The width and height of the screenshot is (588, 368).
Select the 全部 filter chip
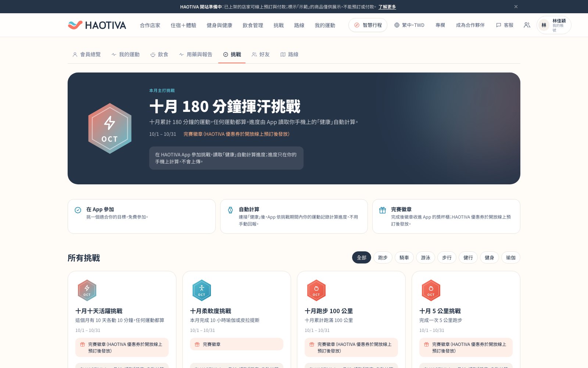coord(362,258)
